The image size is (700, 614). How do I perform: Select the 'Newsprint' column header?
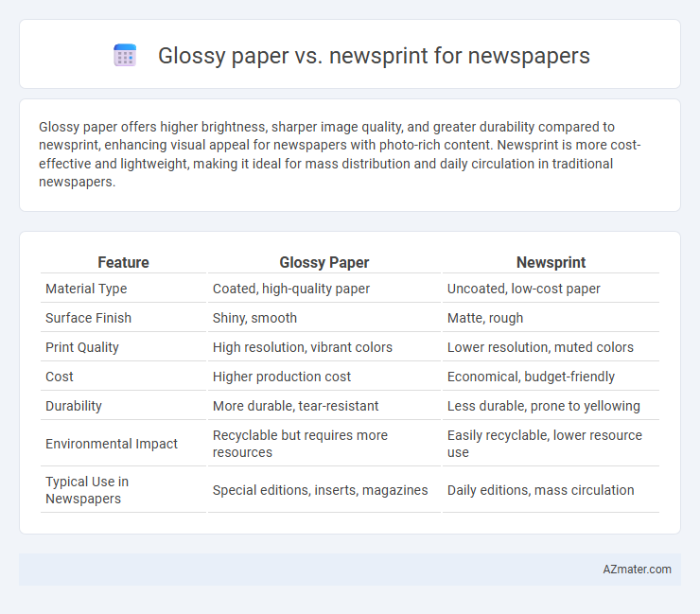(551, 263)
